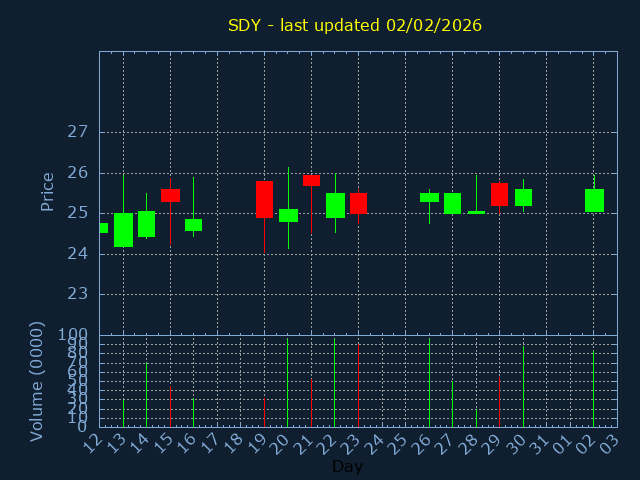Click the day axis label 24
640x480 pixels.
click(x=375, y=444)
